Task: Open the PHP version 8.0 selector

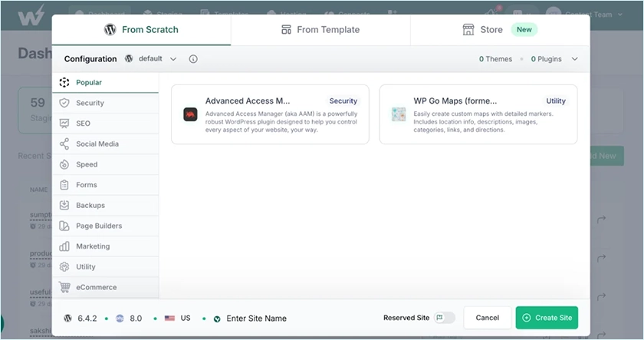Action: [x=130, y=318]
